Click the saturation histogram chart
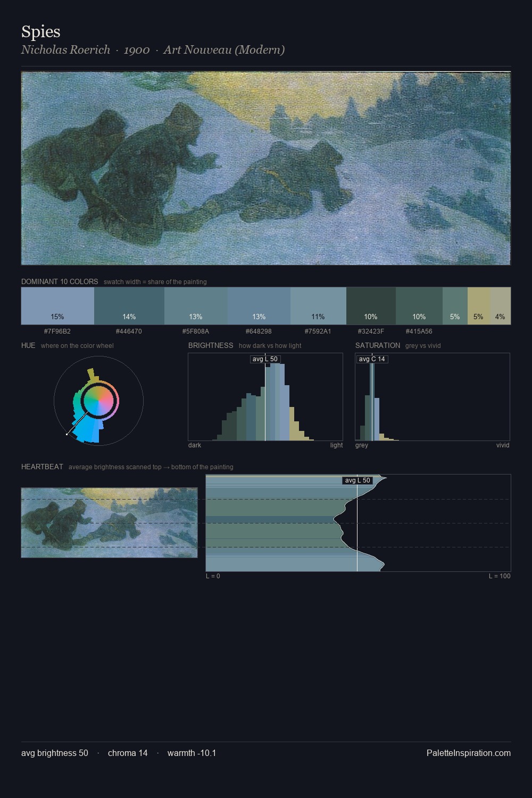This screenshot has height=798, width=532. (433, 397)
